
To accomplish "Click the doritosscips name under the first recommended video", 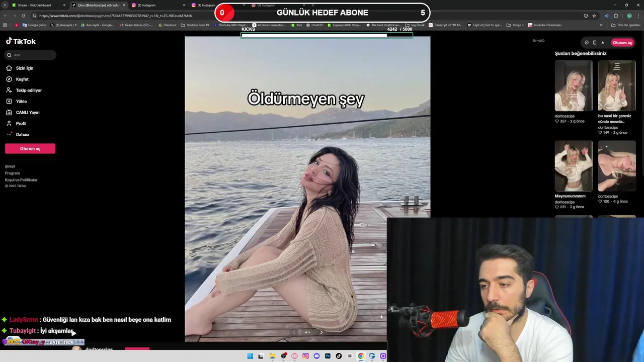I will [x=565, y=116].
